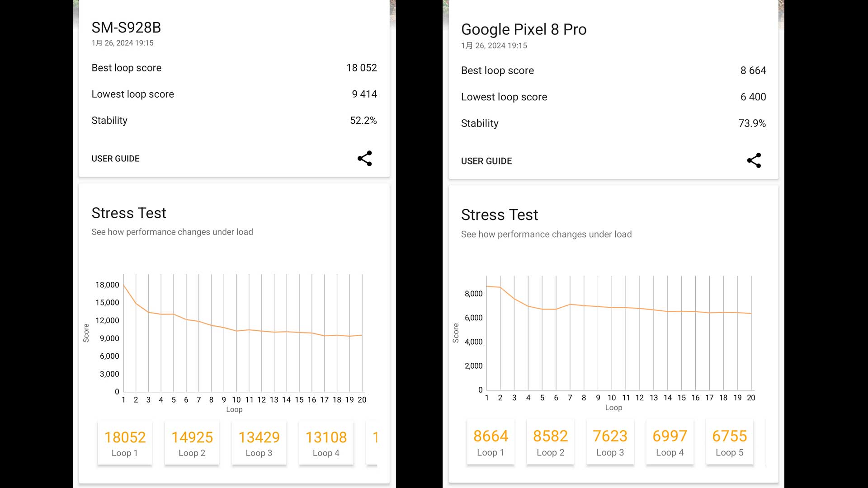
Task: Open USER GUIDE on SM-S928B card
Action: [x=115, y=159]
